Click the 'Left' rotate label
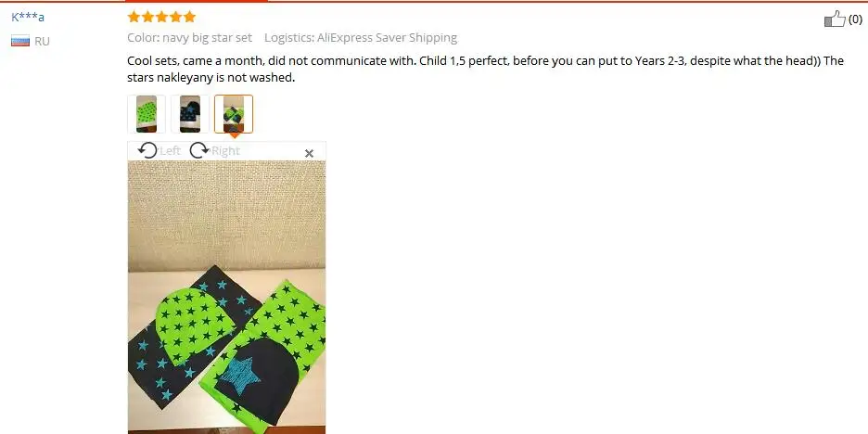Viewport: 868px width, 434px height. pos(170,150)
